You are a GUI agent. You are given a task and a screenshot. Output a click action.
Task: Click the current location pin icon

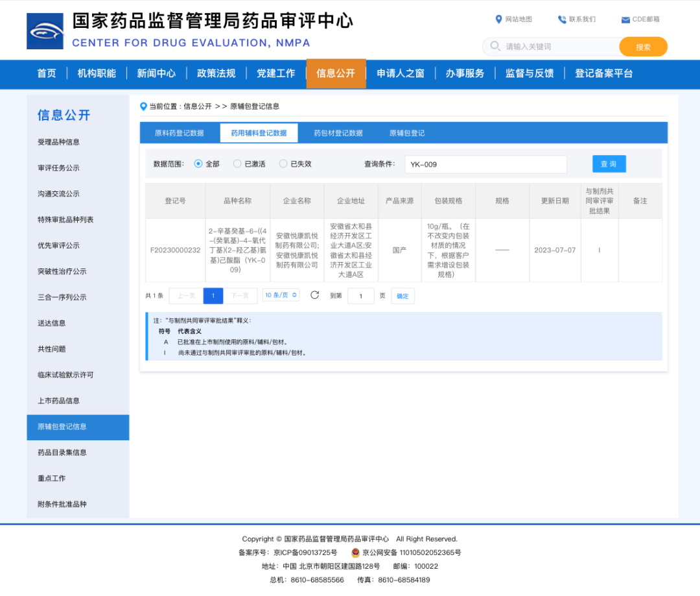(143, 106)
